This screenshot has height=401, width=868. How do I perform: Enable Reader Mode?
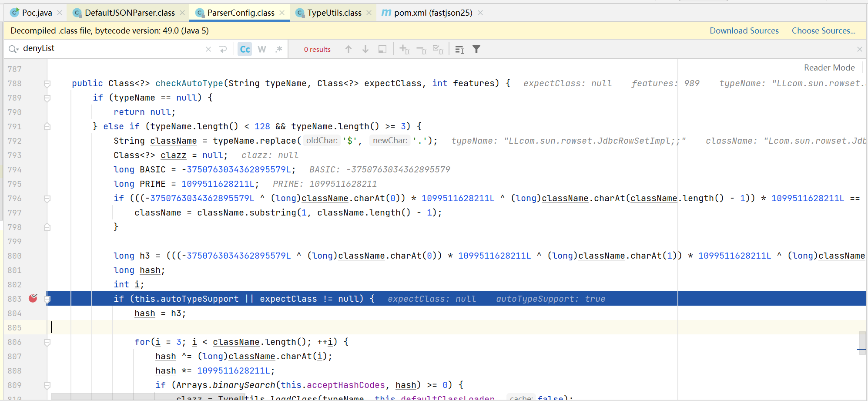[829, 67]
